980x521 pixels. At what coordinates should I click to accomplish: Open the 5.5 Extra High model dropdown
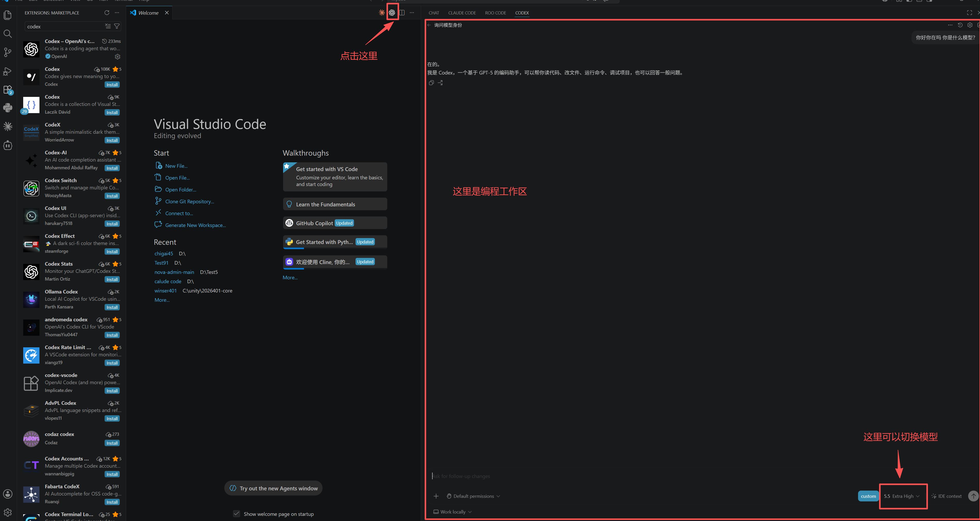[x=902, y=496]
